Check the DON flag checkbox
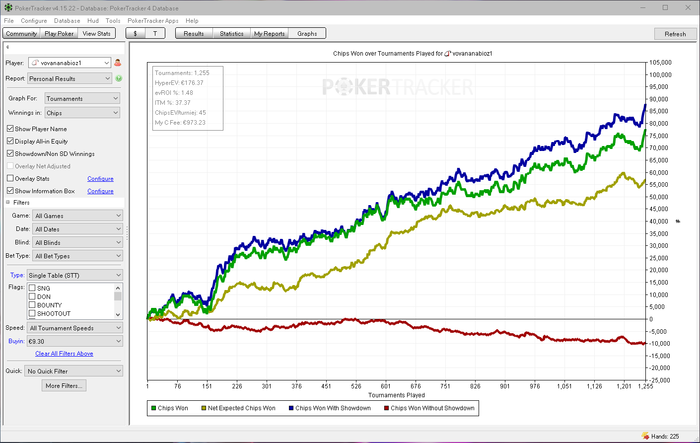The image size is (700, 443). click(32, 297)
